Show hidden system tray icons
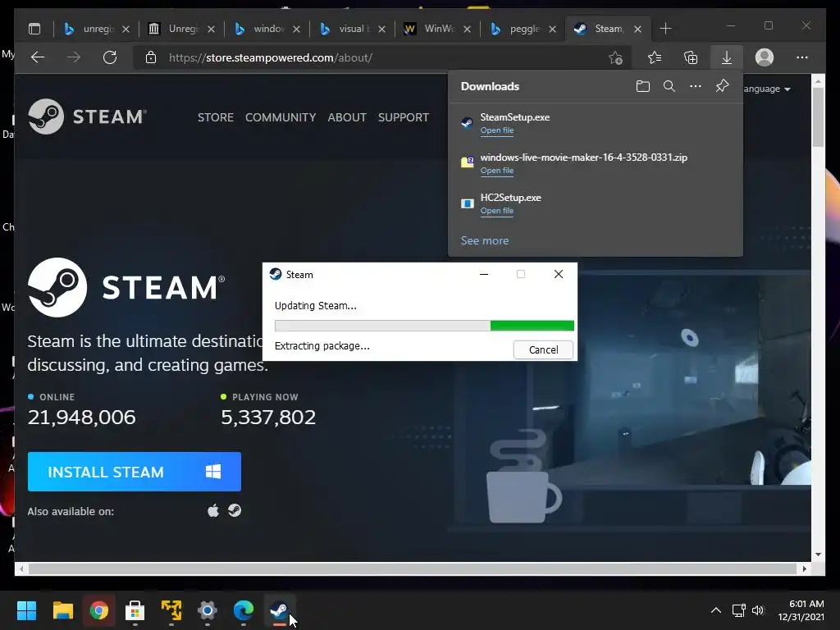 click(x=715, y=610)
